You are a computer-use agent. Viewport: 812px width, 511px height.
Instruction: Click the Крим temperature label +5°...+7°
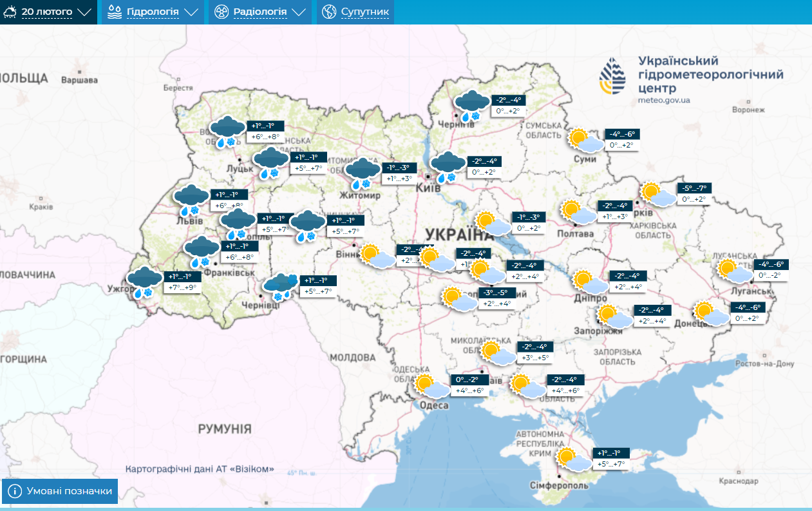pyautogui.click(x=611, y=463)
